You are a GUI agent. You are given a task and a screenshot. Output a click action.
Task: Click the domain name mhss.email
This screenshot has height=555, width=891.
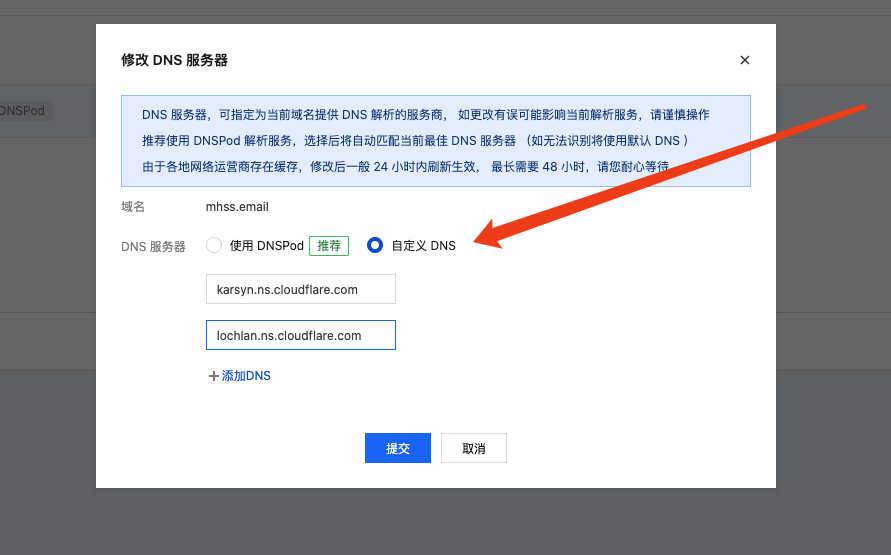tap(237, 207)
